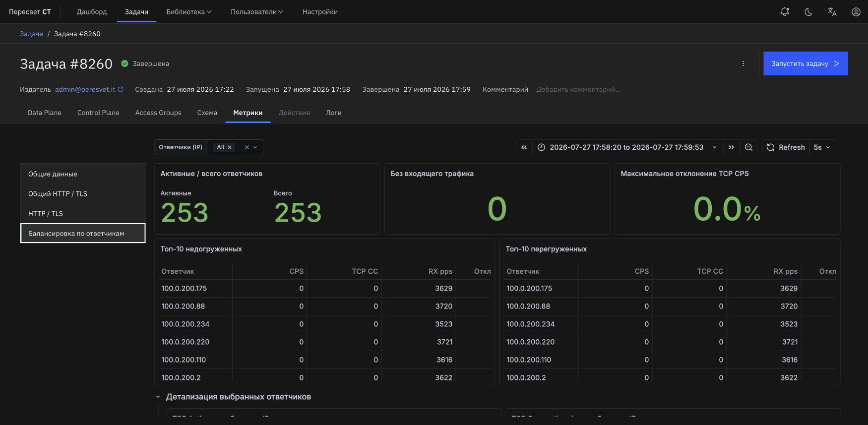Remove the All tag from responders filter

coord(230,147)
